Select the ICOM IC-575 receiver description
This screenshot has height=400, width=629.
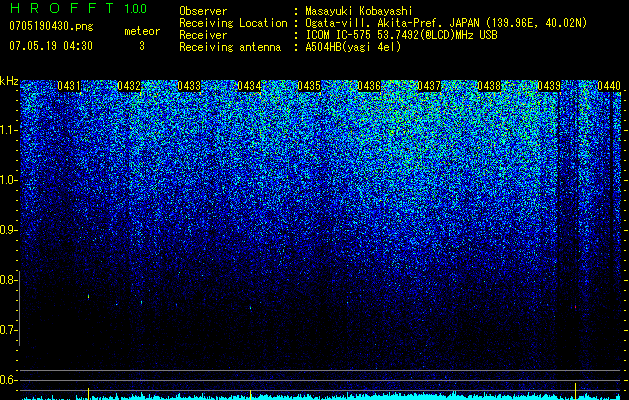tap(401, 35)
